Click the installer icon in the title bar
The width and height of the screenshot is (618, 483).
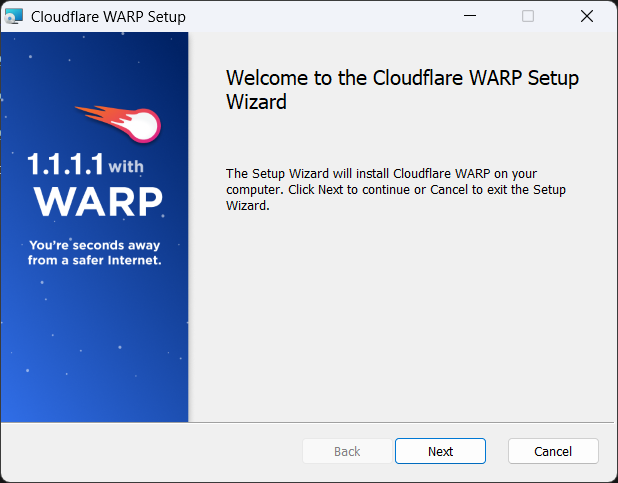tap(14, 16)
